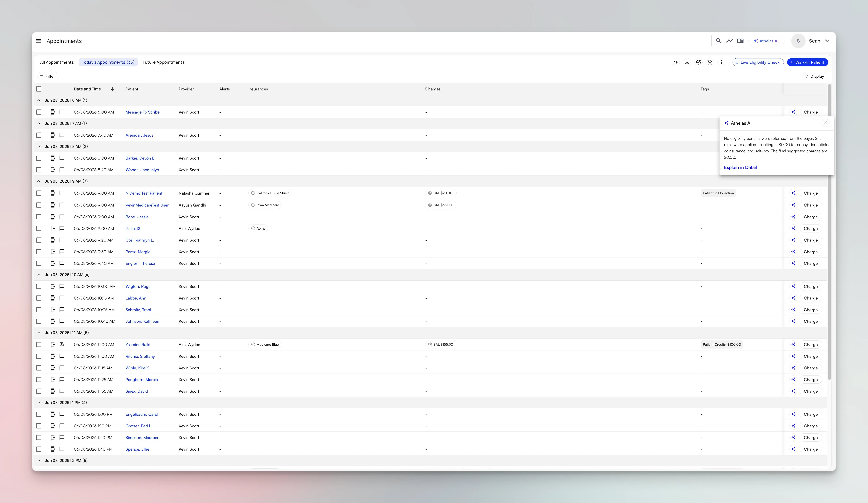
Task: Click the download icon in toolbar
Action: click(687, 62)
